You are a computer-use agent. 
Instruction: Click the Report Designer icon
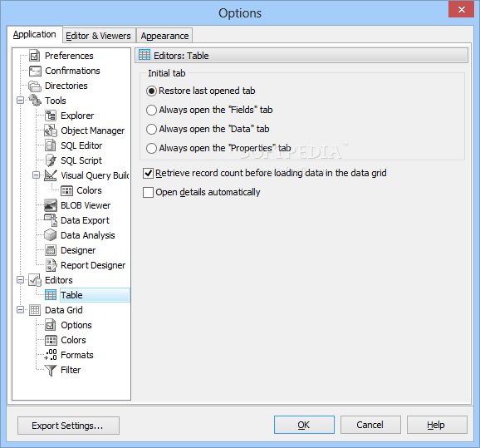(51, 265)
